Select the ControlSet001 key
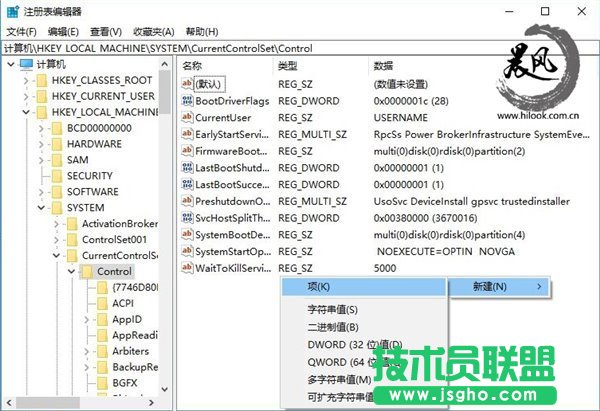Viewport: 600px width, 411px height. point(113,239)
